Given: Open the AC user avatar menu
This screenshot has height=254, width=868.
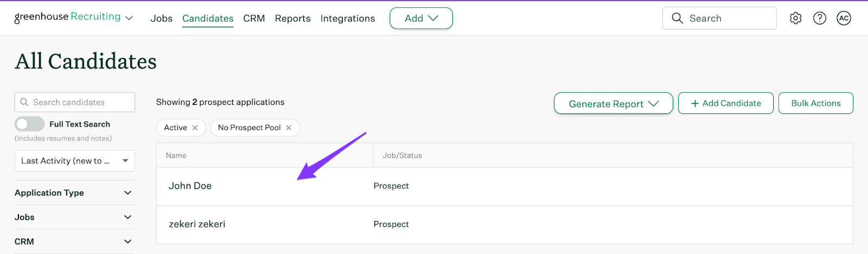Looking at the screenshot, I should pos(844,18).
